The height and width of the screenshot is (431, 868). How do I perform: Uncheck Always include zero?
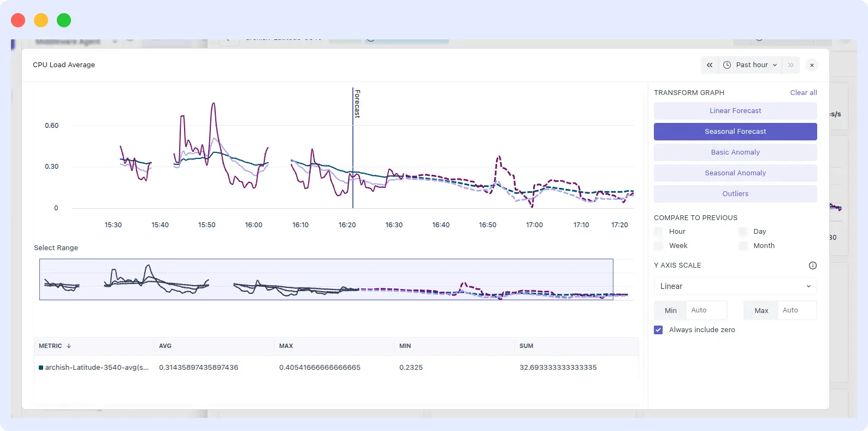tap(658, 330)
